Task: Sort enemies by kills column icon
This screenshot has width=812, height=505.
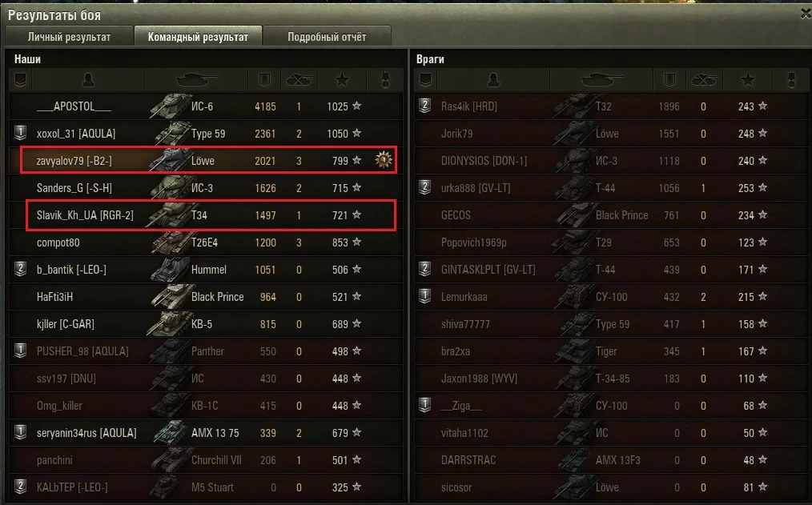Action: coord(704,80)
